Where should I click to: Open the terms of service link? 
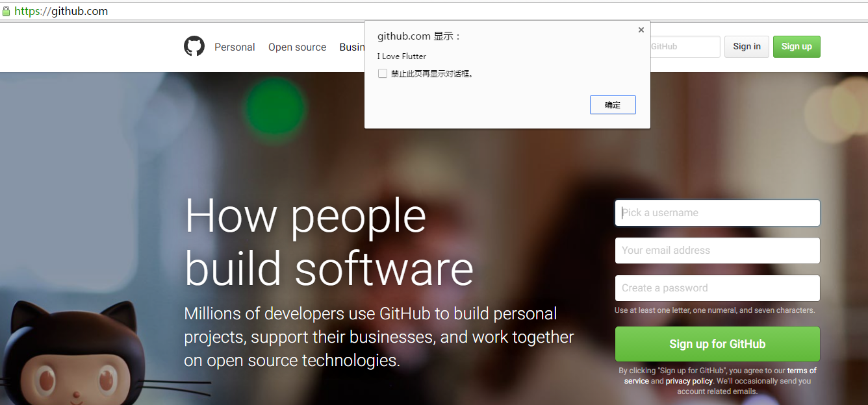click(802, 371)
